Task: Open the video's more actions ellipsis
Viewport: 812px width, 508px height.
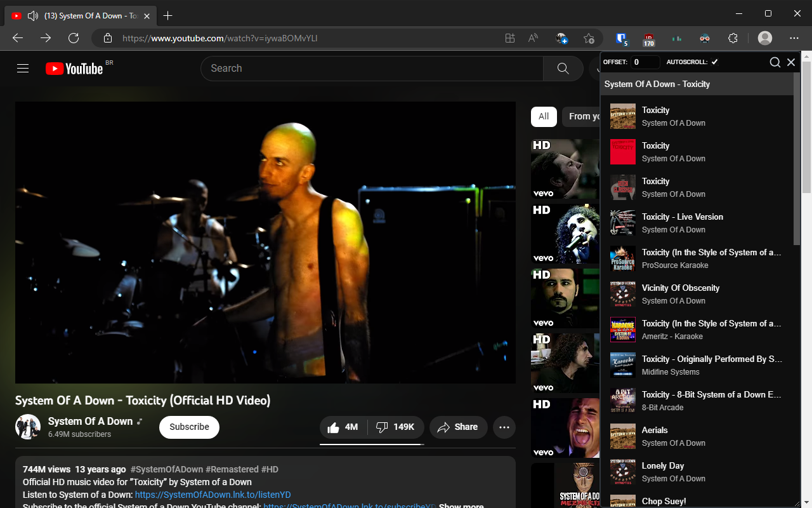Action: pos(504,427)
